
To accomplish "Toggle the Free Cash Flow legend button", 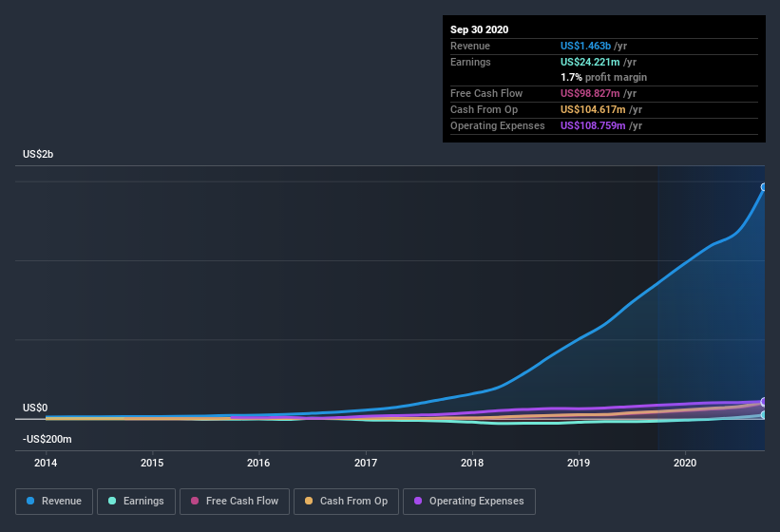I will 235,502.
